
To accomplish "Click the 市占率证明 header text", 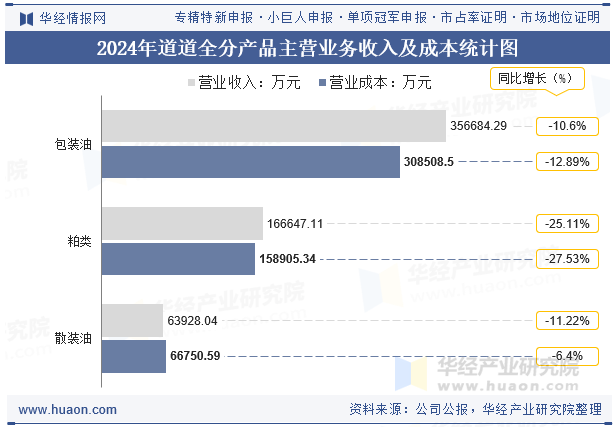I will click(474, 17).
